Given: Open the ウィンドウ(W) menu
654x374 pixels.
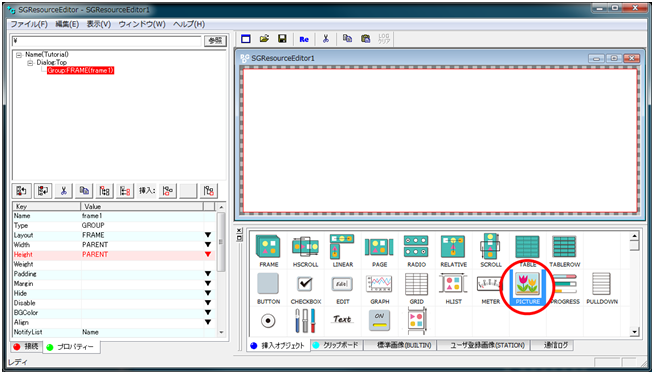Looking at the screenshot, I should pyautogui.click(x=142, y=24).
